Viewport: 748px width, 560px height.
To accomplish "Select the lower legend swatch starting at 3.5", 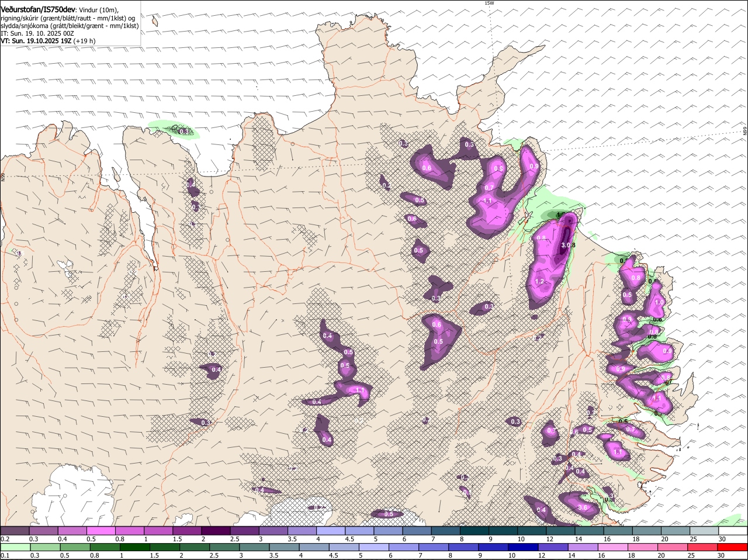I will [x=284, y=547].
